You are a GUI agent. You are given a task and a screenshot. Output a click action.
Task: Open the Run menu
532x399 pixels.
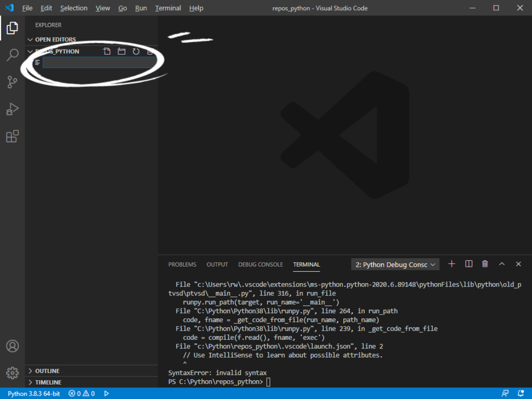pyautogui.click(x=141, y=8)
